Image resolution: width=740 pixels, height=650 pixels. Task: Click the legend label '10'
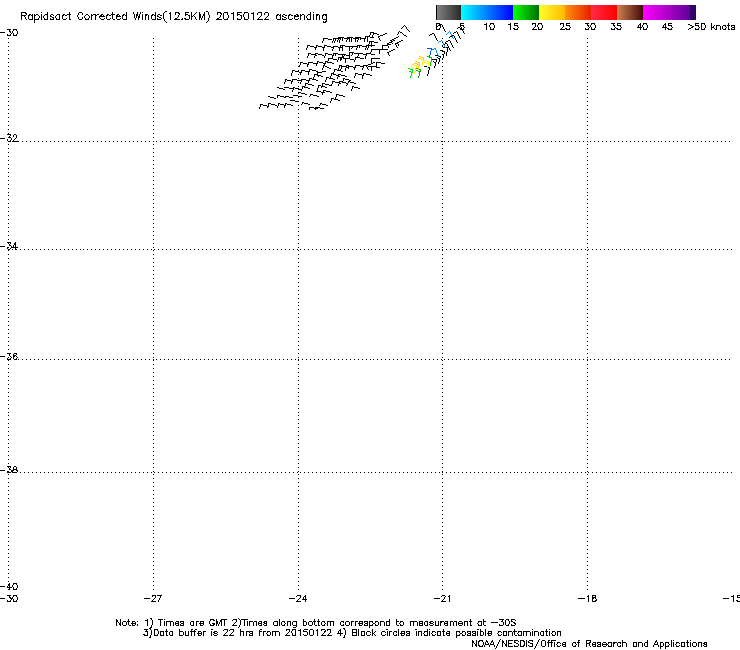489,27
